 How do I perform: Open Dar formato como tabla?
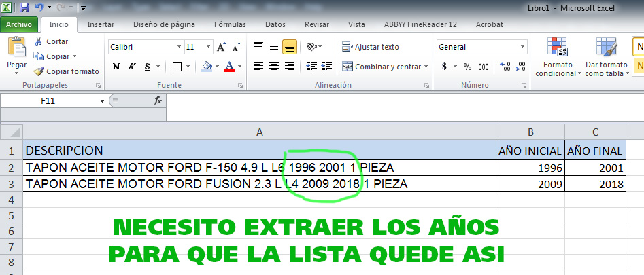[x=607, y=56]
